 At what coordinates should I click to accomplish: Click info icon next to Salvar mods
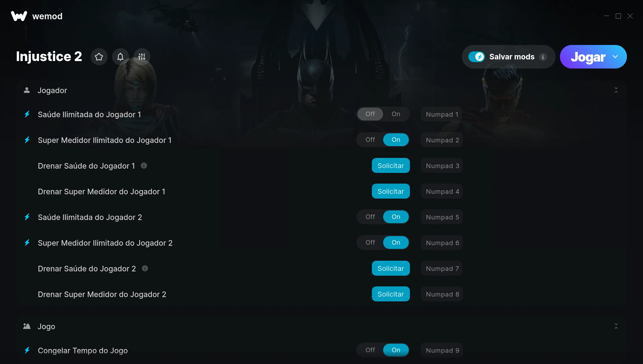(x=543, y=57)
